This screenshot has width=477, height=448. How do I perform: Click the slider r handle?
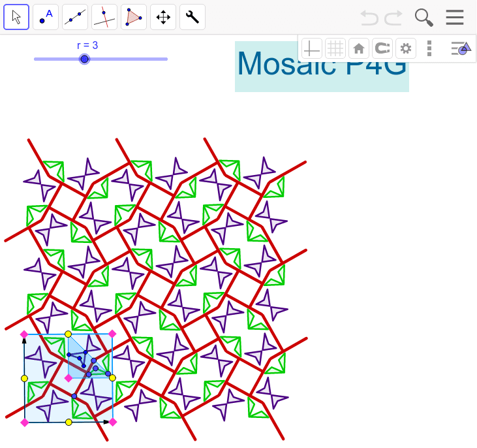pos(85,59)
